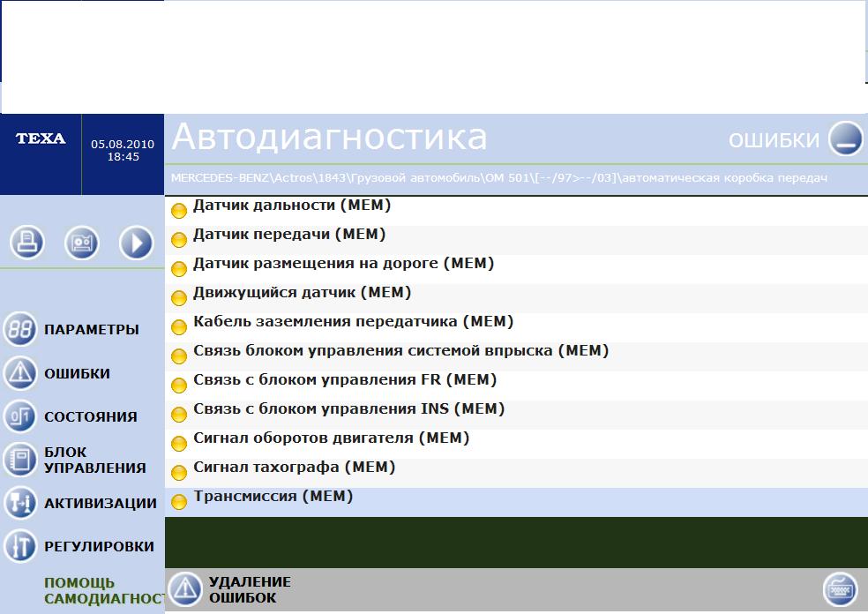Select Связь с блоком управления INS (MEM)
Screen dimensions: 868x614
point(516,415)
